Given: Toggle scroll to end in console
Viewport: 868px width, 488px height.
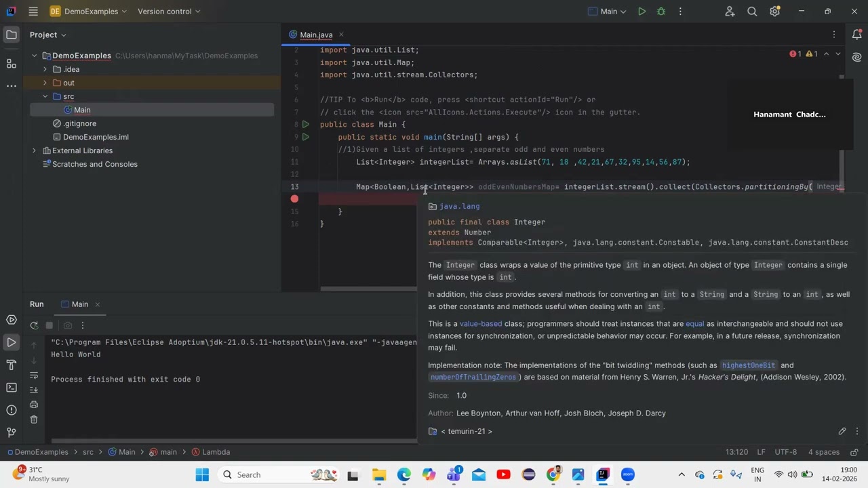Looking at the screenshot, I should 34,389.
